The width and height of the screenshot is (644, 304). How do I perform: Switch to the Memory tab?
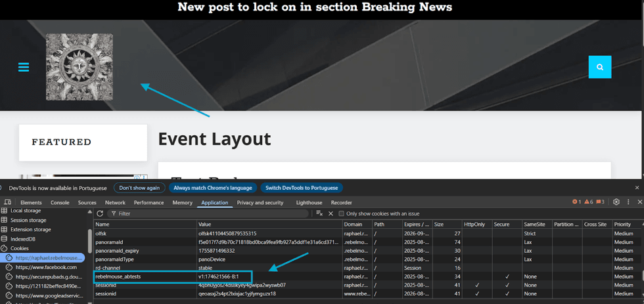click(x=183, y=203)
